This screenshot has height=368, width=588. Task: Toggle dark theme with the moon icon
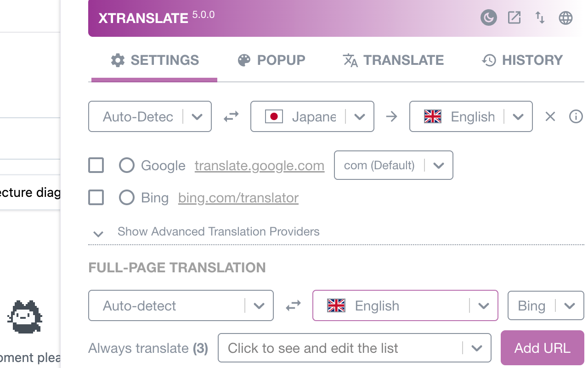(x=489, y=17)
